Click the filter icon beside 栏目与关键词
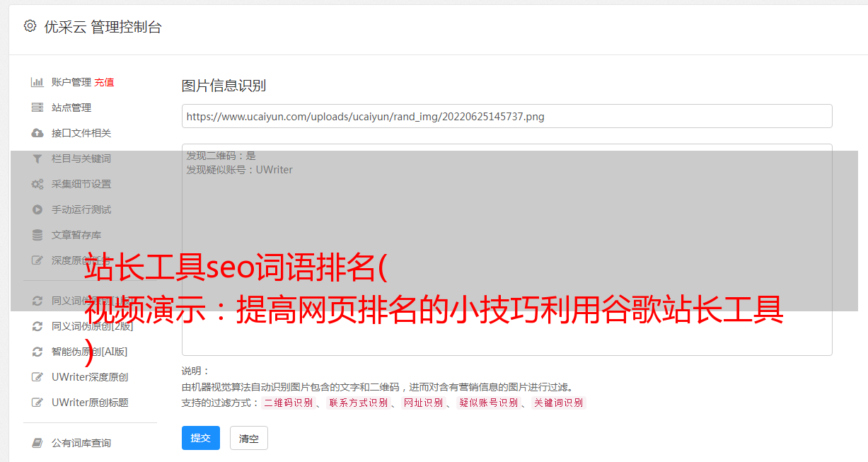 tap(37, 158)
